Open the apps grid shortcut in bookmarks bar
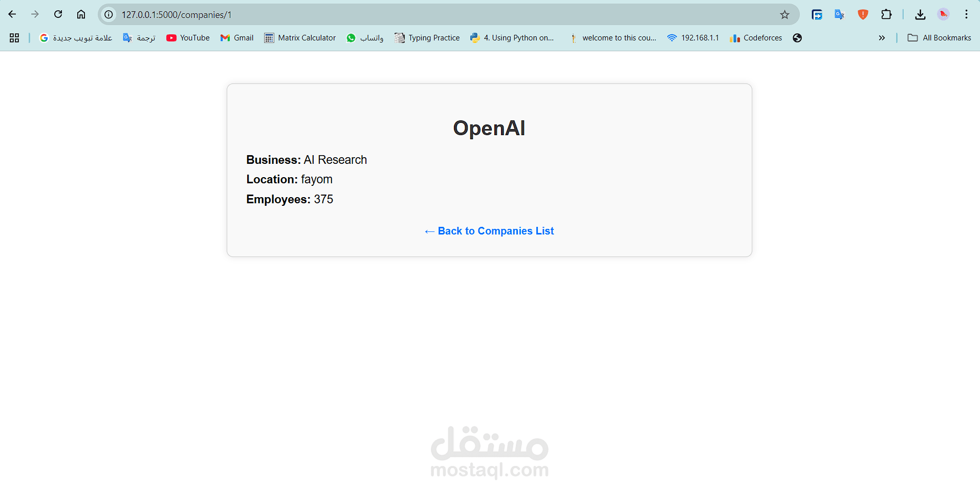This screenshot has width=980, height=490. click(x=14, y=38)
